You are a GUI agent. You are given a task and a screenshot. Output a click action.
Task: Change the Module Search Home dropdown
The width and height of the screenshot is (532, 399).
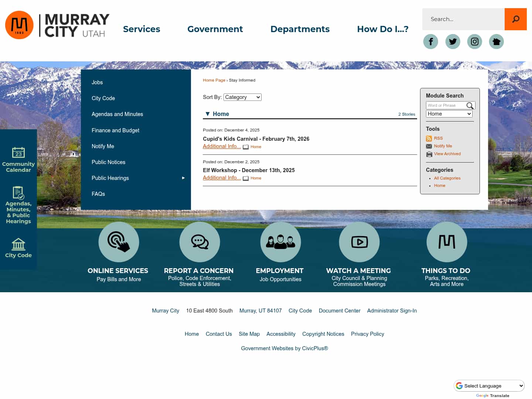(x=449, y=114)
